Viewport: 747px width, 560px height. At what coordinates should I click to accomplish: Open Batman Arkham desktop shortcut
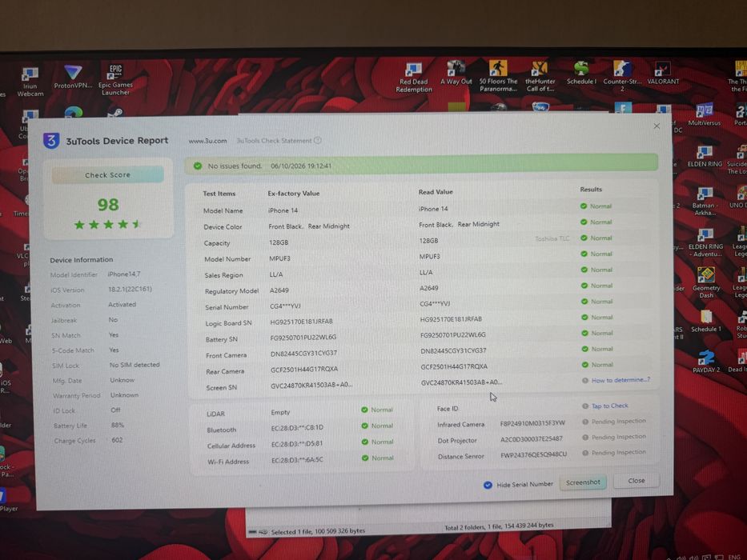(705, 202)
